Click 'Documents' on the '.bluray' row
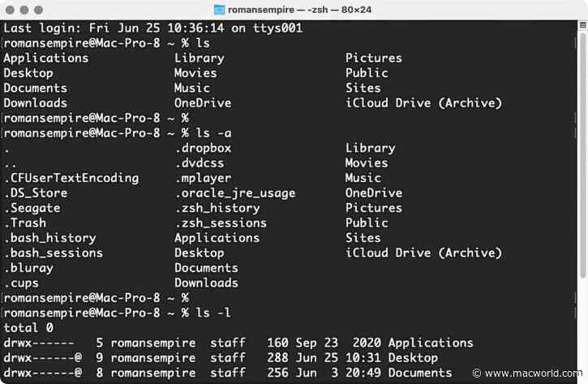588x384 pixels. [x=206, y=268]
